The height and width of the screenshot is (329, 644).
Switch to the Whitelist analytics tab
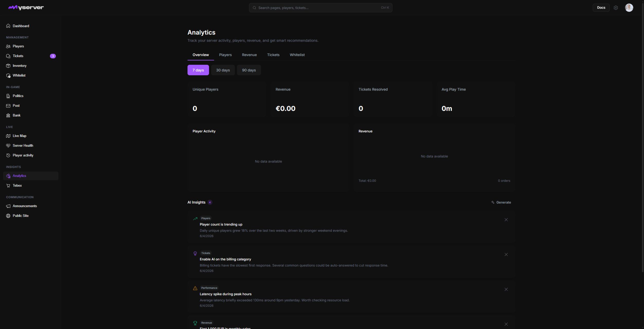[x=297, y=55]
